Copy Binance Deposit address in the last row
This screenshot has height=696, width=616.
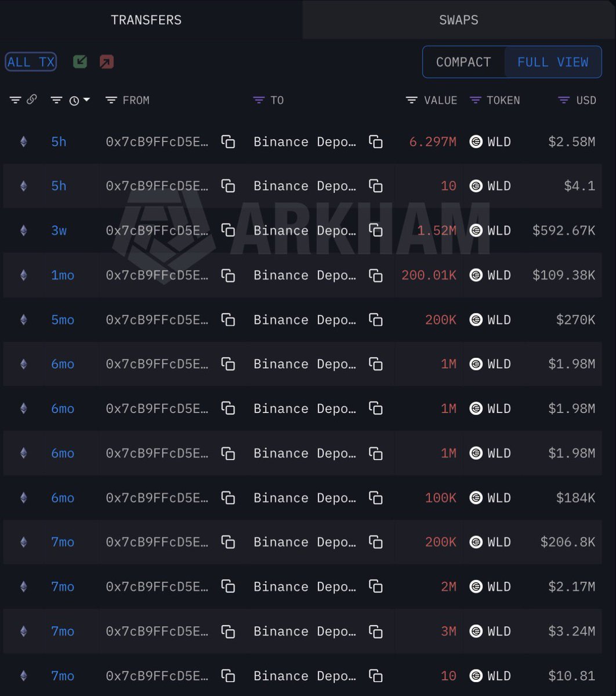click(376, 676)
